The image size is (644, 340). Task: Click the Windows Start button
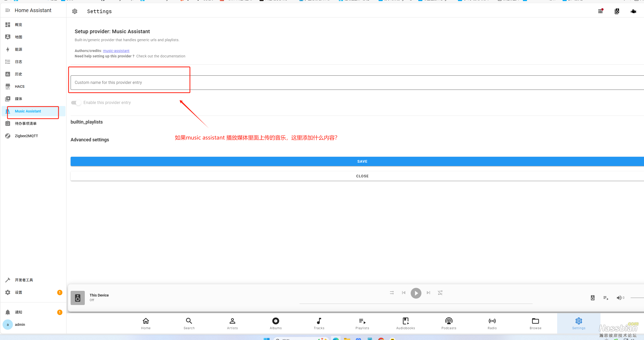pyautogui.click(x=266, y=339)
